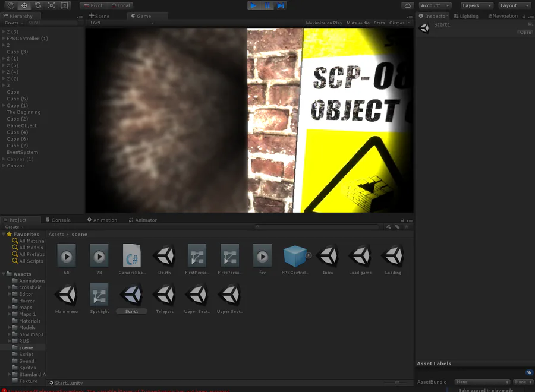
Task: Click the asset label tag icon
Action: [x=529, y=372]
